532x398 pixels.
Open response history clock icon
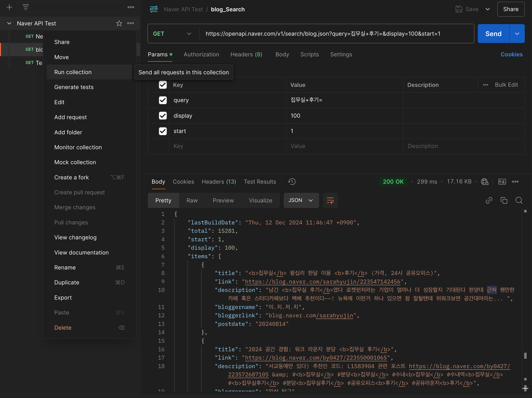pyautogui.click(x=292, y=181)
